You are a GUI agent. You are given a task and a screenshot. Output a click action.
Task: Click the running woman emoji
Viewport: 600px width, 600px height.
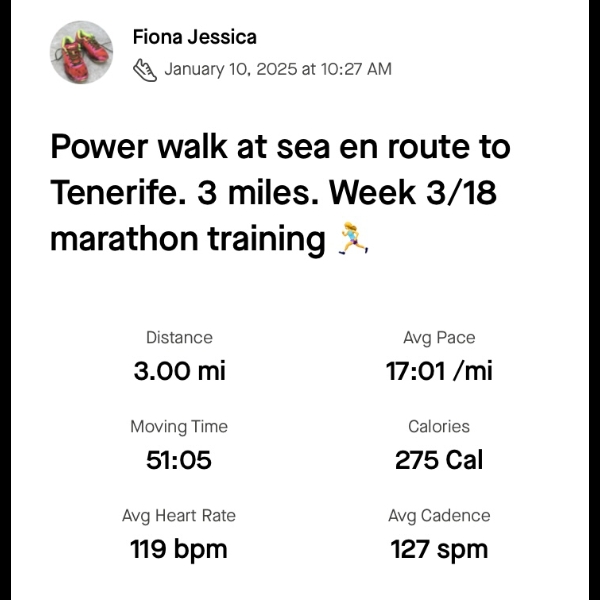tap(353, 238)
